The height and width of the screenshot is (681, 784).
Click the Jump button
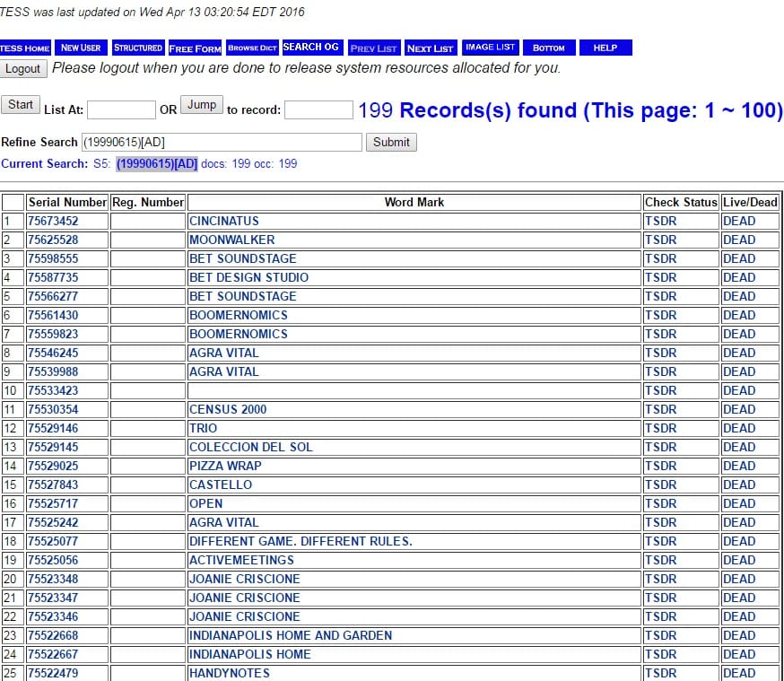pyautogui.click(x=202, y=105)
